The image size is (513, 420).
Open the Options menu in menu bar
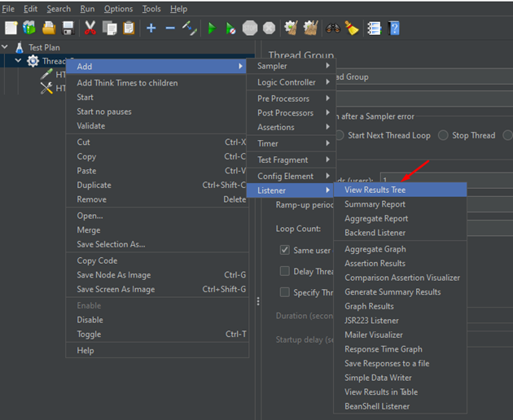(118, 9)
